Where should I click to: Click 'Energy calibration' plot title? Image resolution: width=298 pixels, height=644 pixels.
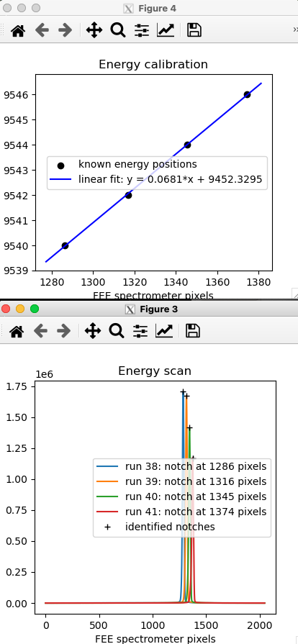(153, 65)
